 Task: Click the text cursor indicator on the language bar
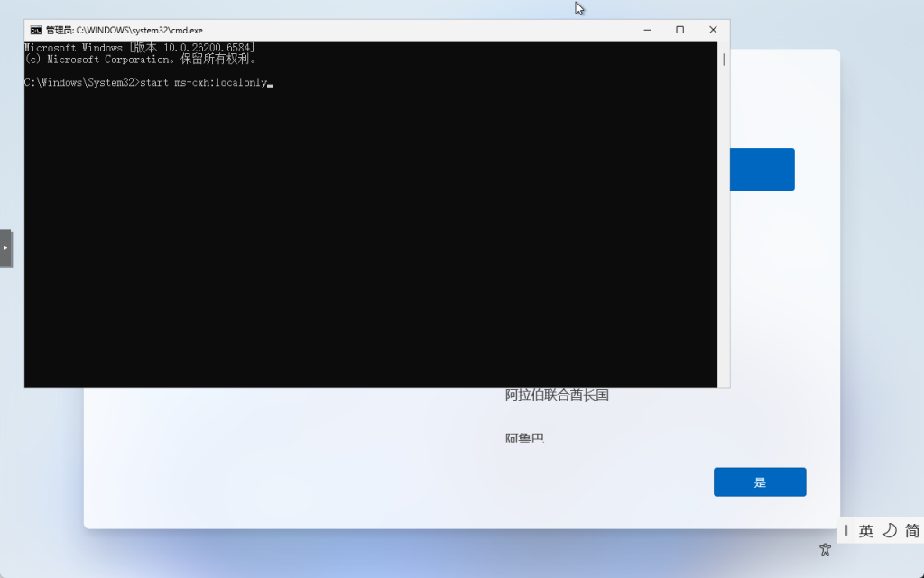[846, 530]
